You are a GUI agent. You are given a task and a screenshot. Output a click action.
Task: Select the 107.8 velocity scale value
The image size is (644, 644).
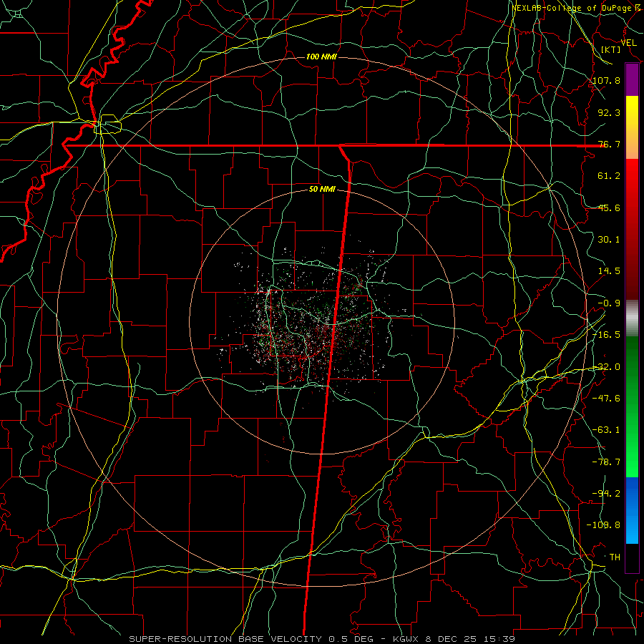607,80
